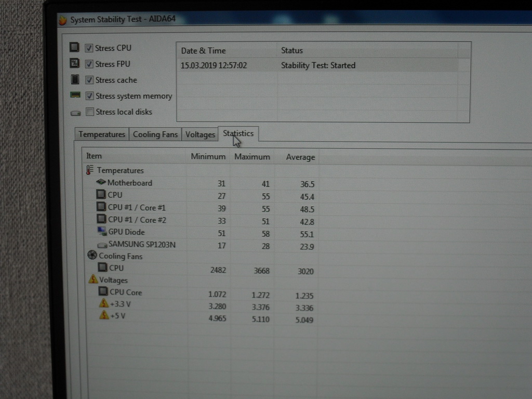Click the warning icon beside Voltages
The width and height of the screenshot is (532, 399).
[x=93, y=280]
